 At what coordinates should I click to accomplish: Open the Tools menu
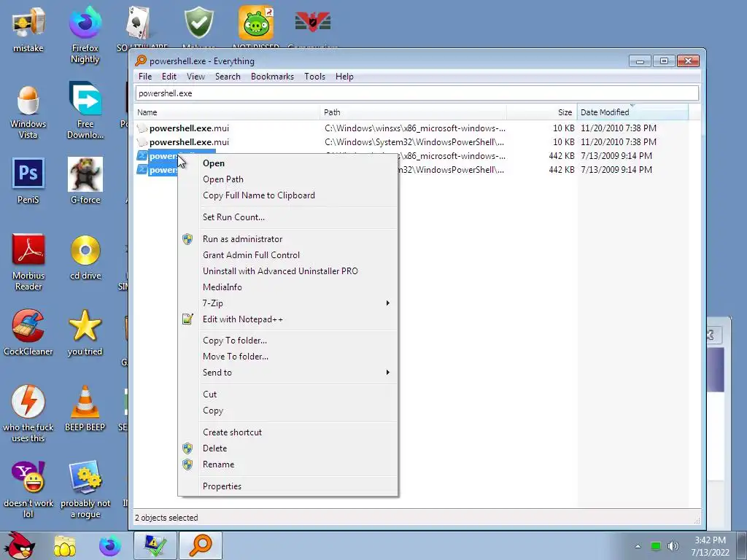click(314, 77)
